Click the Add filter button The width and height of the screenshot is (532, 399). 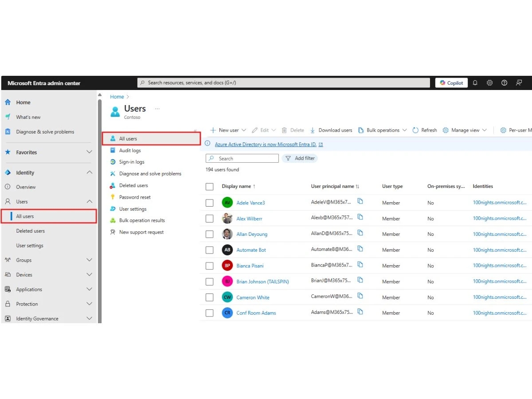[300, 158]
